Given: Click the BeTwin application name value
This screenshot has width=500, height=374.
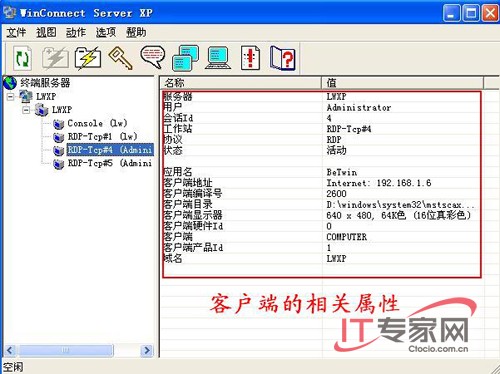Looking at the screenshot, I should 342,172.
